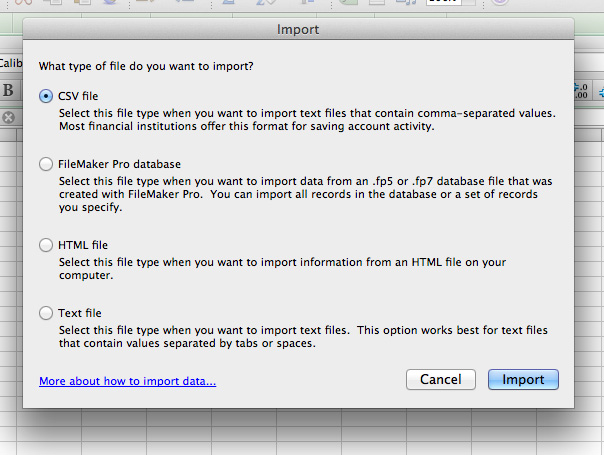Cancel the Import dialog
The image size is (604, 455).
[x=440, y=380]
